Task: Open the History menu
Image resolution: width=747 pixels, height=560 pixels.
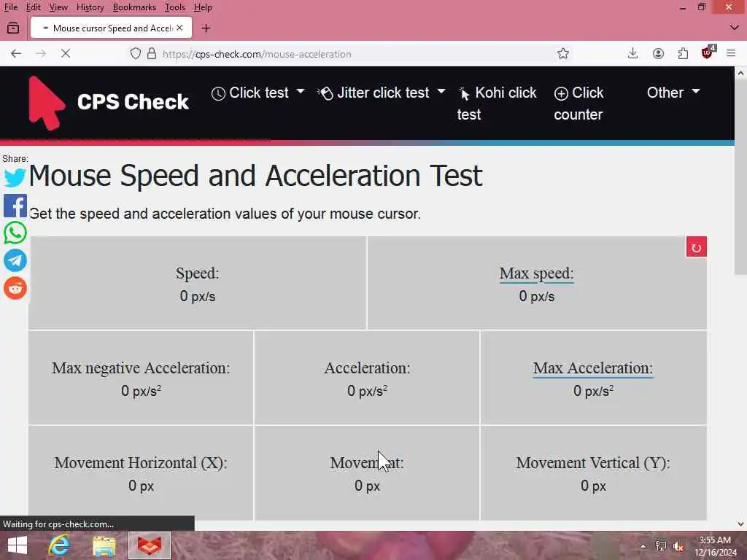Action: pyautogui.click(x=90, y=7)
